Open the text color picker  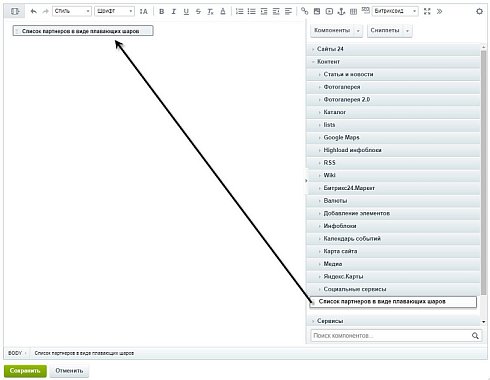pyautogui.click(x=223, y=11)
